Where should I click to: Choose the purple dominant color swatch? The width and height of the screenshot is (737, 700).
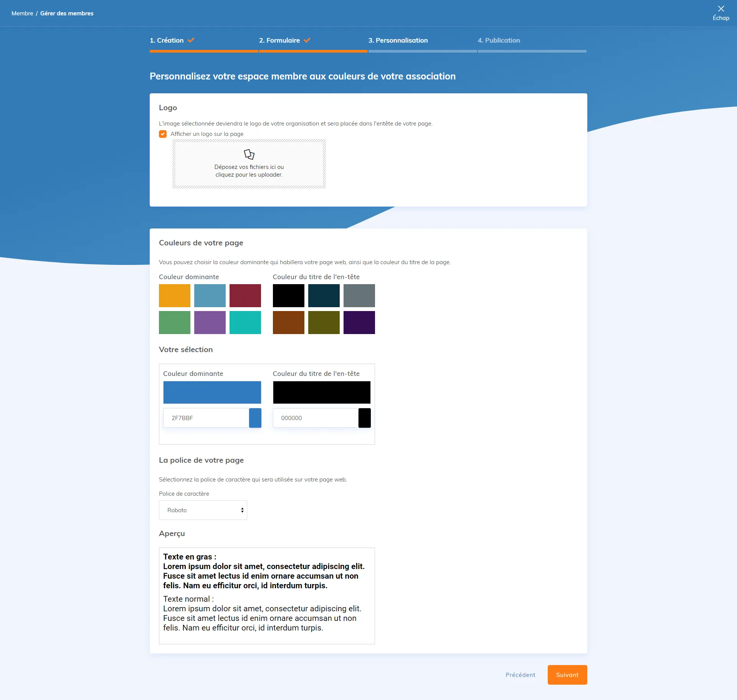coord(210,323)
